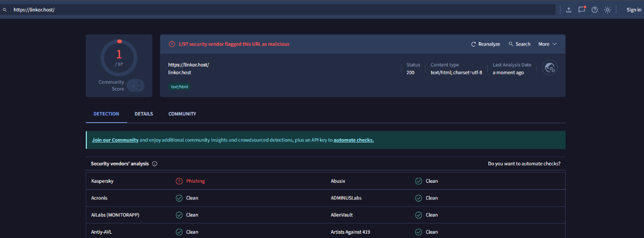644x238 pixels.
Task: Click the red alert icon in flagged banner
Action: pos(172,44)
